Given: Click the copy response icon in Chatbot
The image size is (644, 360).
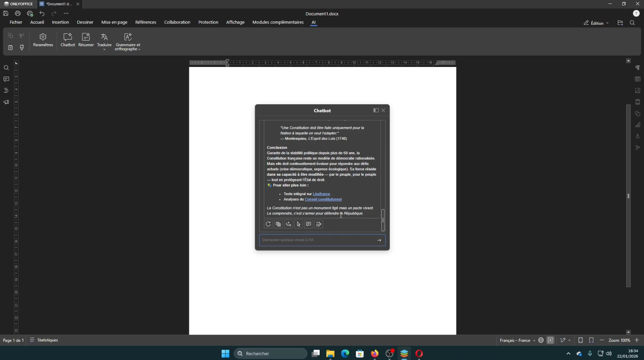Looking at the screenshot, I should tap(278, 224).
